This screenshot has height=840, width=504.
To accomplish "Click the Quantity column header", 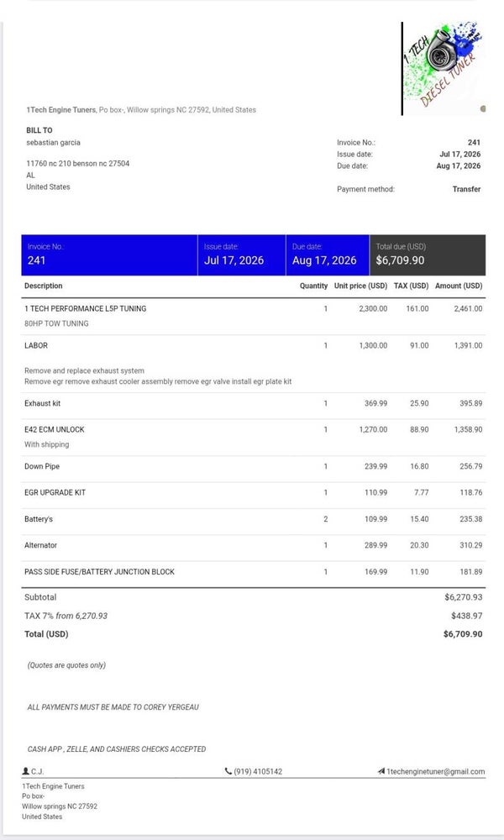I will 313,286.
